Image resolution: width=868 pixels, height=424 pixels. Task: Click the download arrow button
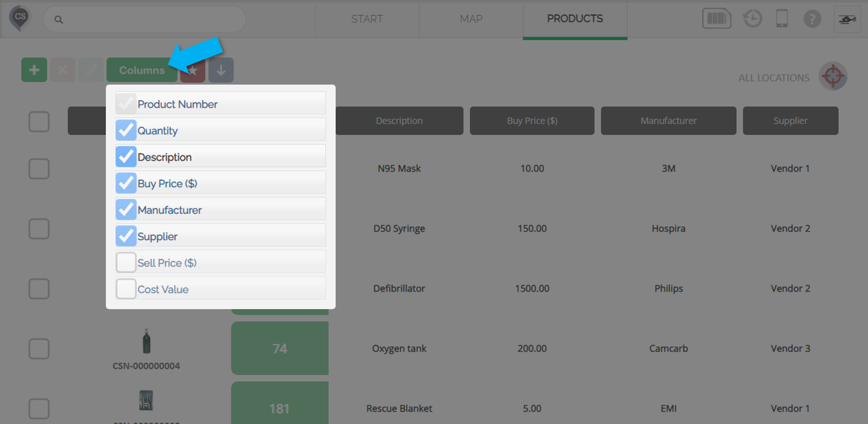[x=221, y=70]
